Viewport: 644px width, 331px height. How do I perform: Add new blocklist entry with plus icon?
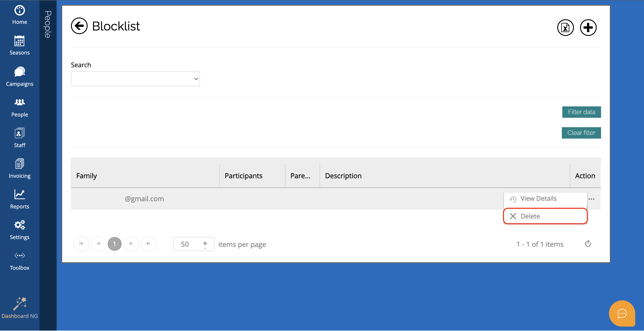point(588,28)
